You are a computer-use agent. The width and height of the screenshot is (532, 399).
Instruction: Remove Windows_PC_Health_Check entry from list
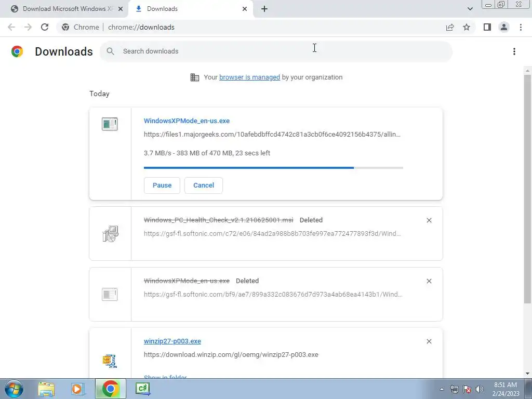429,220
